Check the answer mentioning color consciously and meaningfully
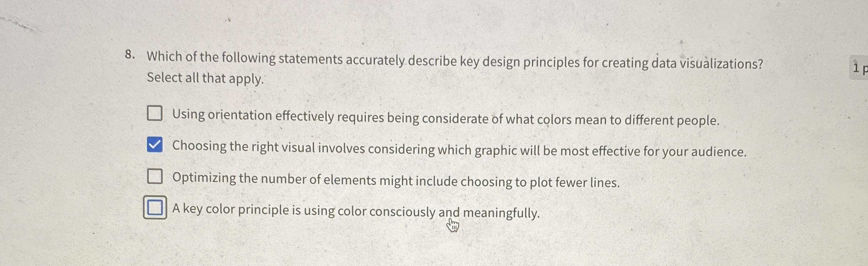The height and width of the screenshot is (266, 868). (155, 206)
